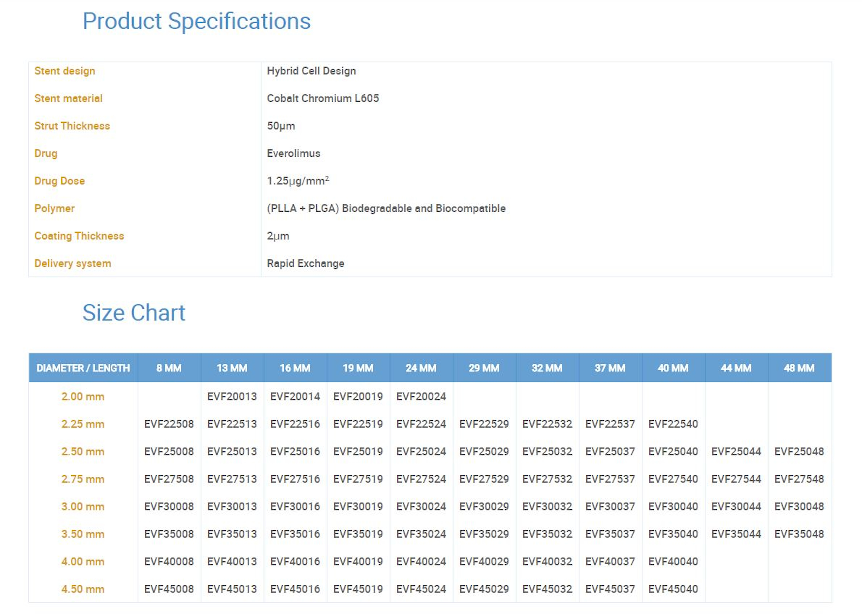The image size is (862, 616).
Task: Click product code EVF22508
Action: pos(169,424)
